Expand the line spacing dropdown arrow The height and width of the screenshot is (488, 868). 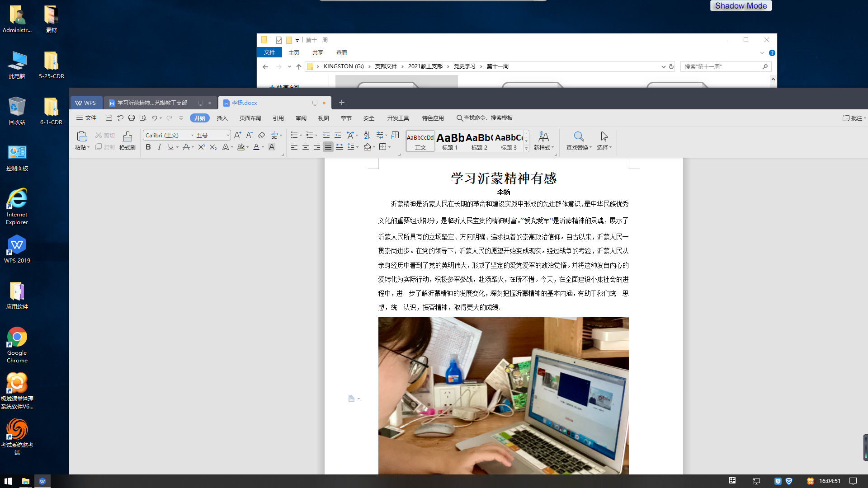click(357, 147)
